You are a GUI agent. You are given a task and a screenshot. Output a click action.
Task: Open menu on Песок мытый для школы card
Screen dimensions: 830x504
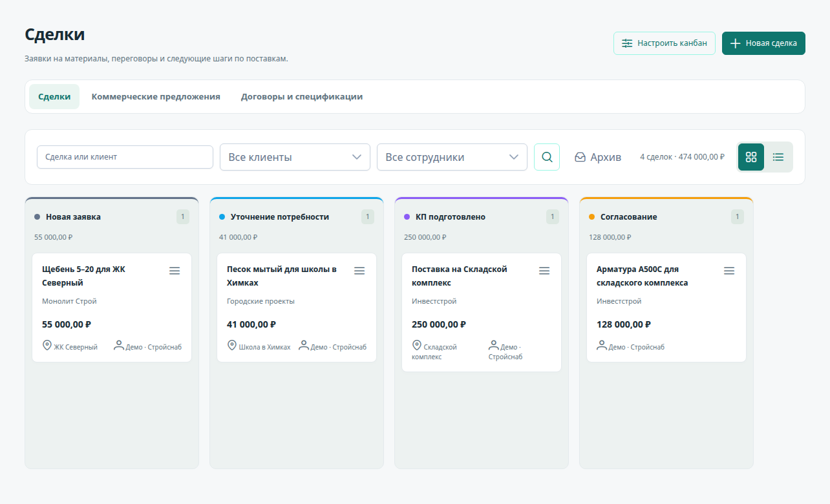(359, 271)
